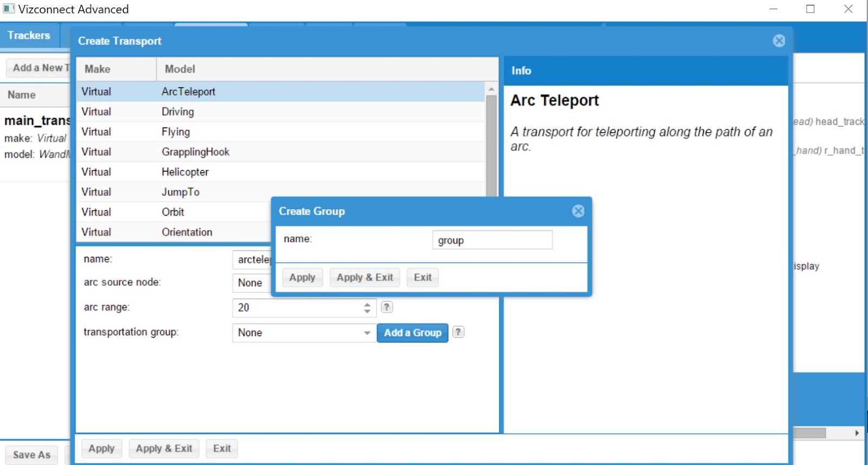Close the Create Group dialog
This screenshot has width=868, height=465.
tap(578, 211)
